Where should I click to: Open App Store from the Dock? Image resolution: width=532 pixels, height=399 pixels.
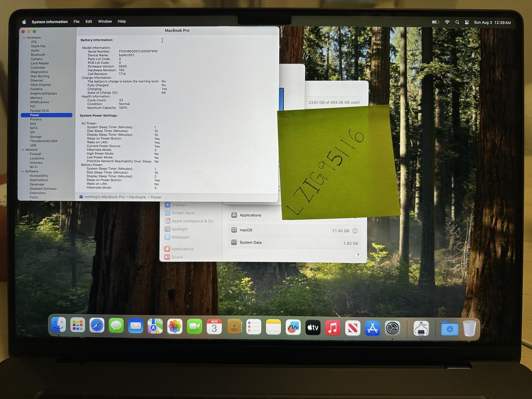click(372, 328)
